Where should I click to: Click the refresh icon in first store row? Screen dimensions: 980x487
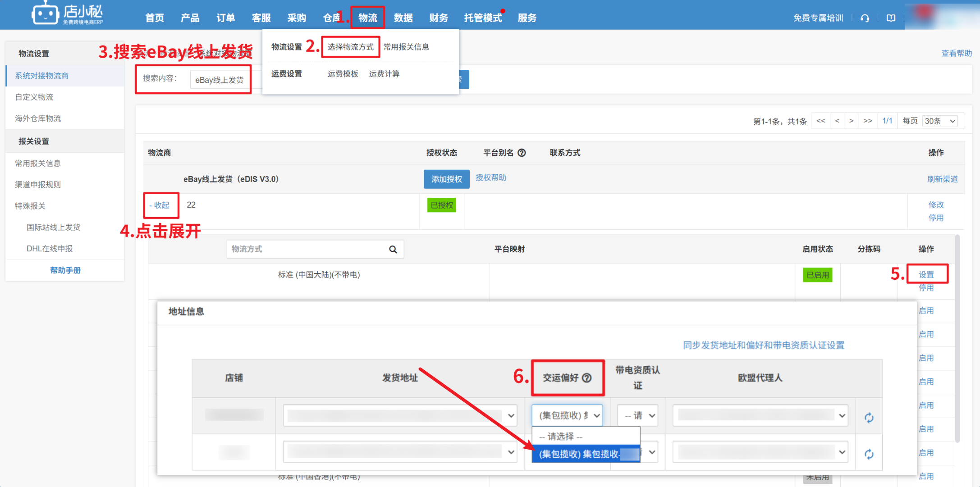click(x=869, y=418)
